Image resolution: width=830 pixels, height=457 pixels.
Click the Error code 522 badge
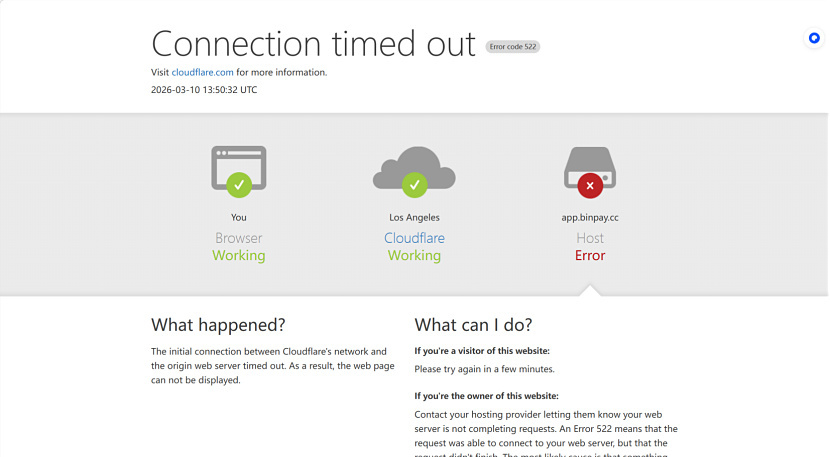512,47
